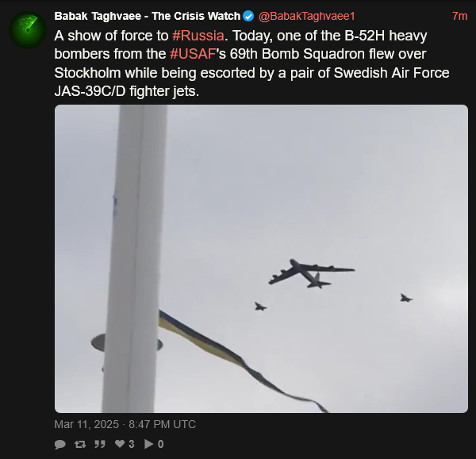Viewport: 476px width, 459px height.
Task: Open the #USAF hashtag
Action: pos(193,54)
